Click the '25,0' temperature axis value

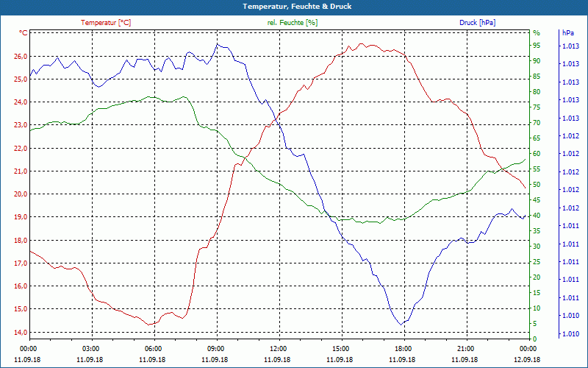coord(21,79)
